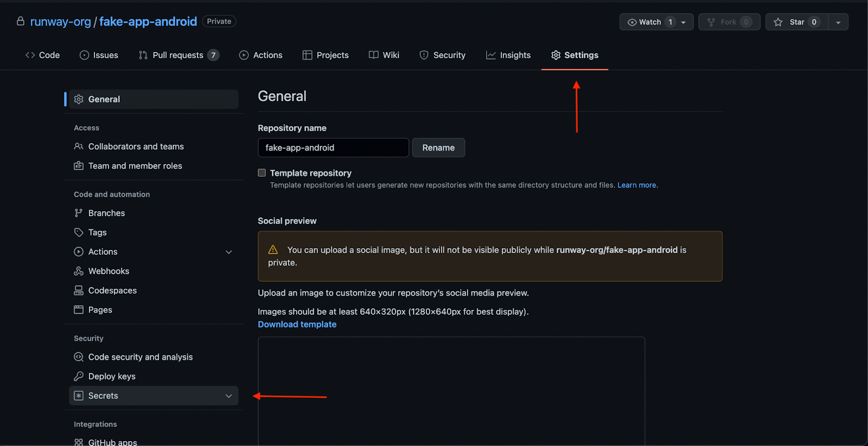Click the social preview image upload area
Image resolution: width=868 pixels, height=446 pixels.
[x=451, y=391]
